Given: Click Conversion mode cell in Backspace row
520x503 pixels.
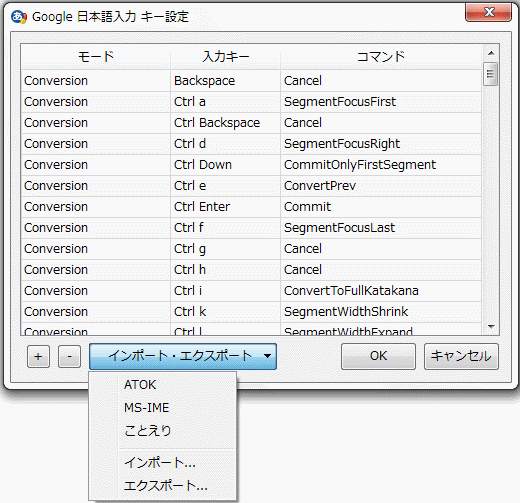Looking at the screenshot, I should click(96, 81).
